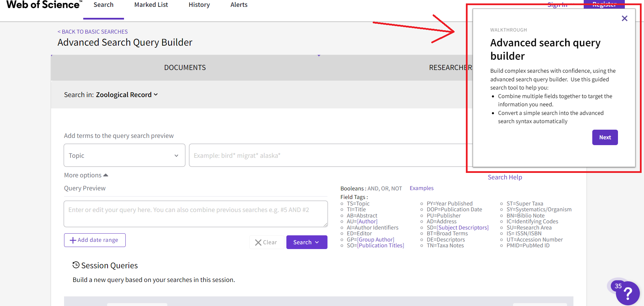The height and width of the screenshot is (306, 644).
Task: Open the Booleans Examples link
Action: pos(422,188)
